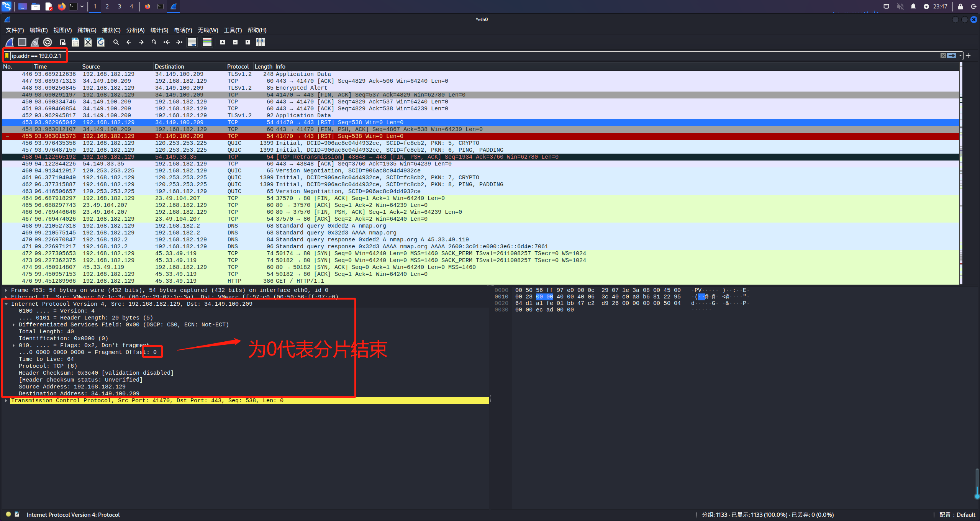Open the 分析(A) menu
The image size is (980, 521).
pyautogui.click(x=135, y=30)
